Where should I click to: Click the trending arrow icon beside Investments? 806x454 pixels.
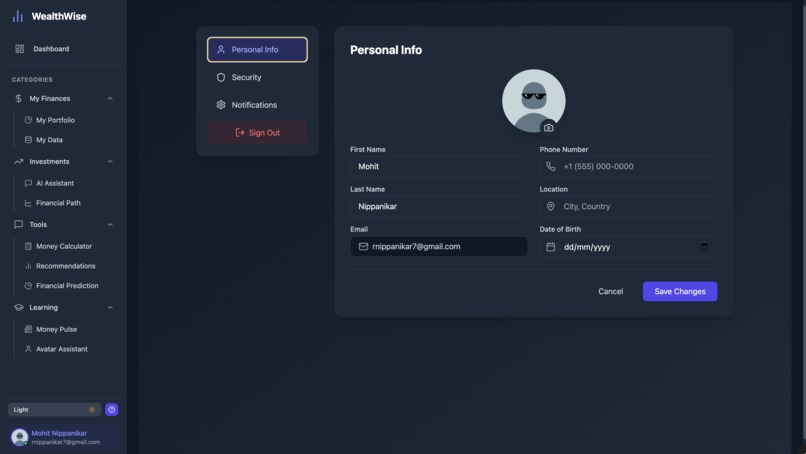[x=19, y=161]
